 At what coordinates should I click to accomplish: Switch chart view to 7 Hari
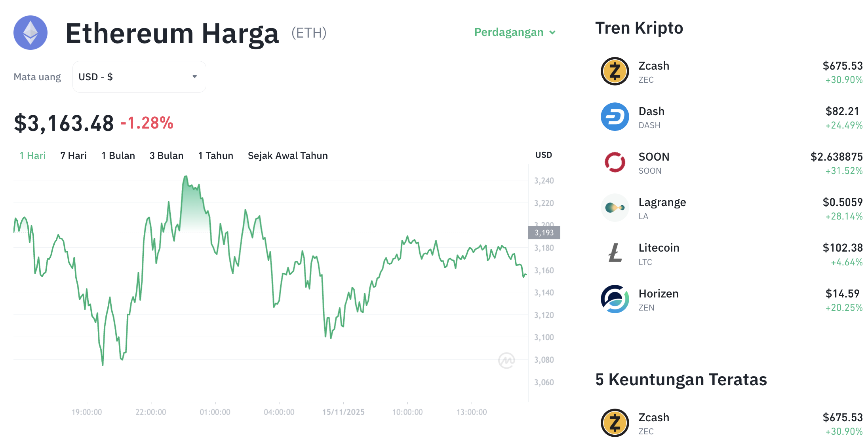click(73, 155)
